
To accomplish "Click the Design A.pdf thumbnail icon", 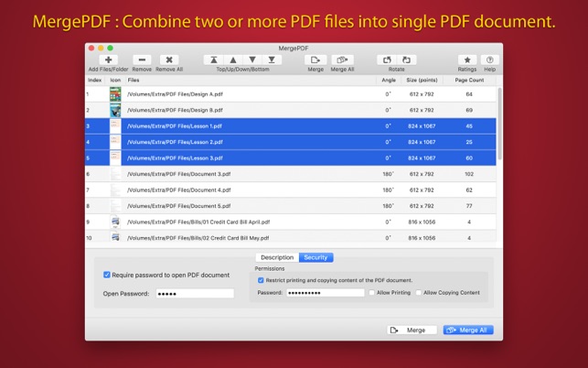I will point(115,94).
